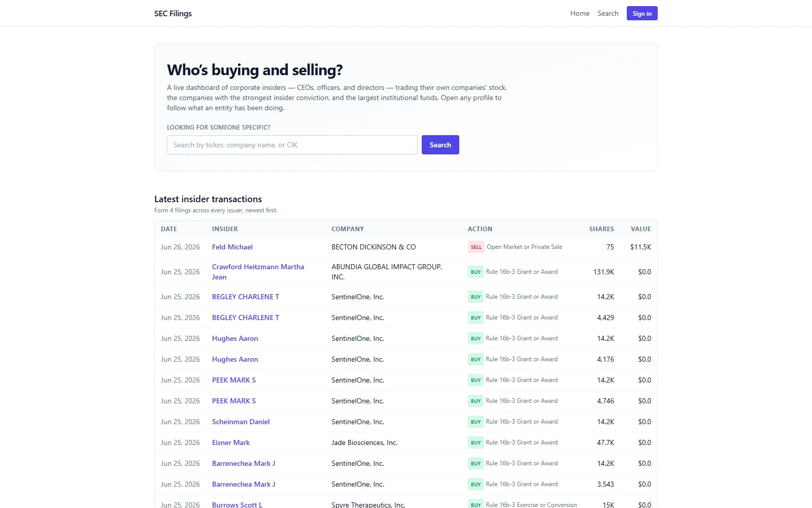Open Barrenechea Mark J link with 3,543 shares
This screenshot has width=812, height=508.
click(244, 484)
